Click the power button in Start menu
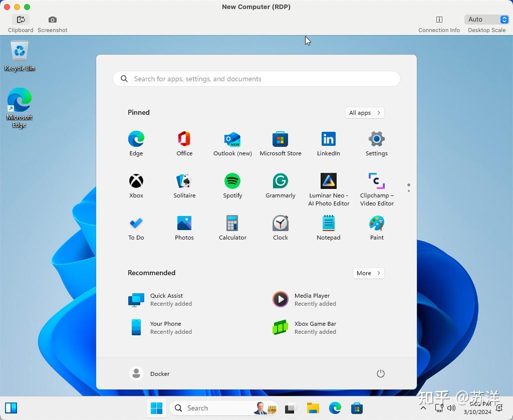This screenshot has width=513, height=420. pos(381,373)
